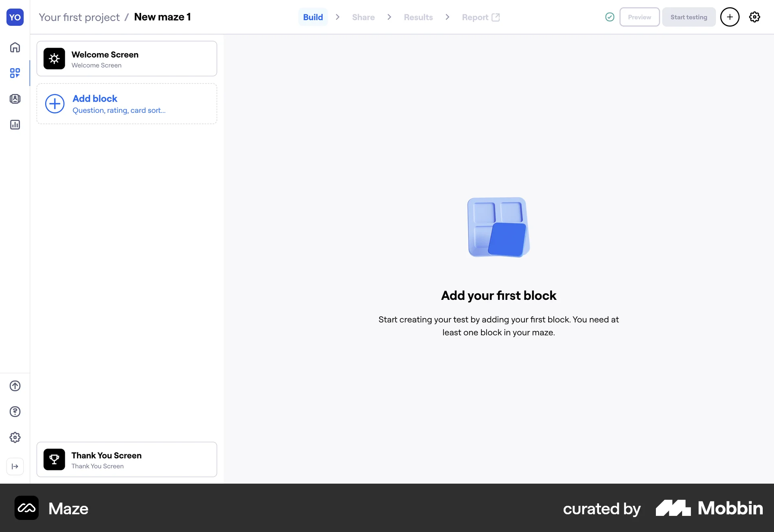Click the YO workspace avatar

[x=15, y=17]
